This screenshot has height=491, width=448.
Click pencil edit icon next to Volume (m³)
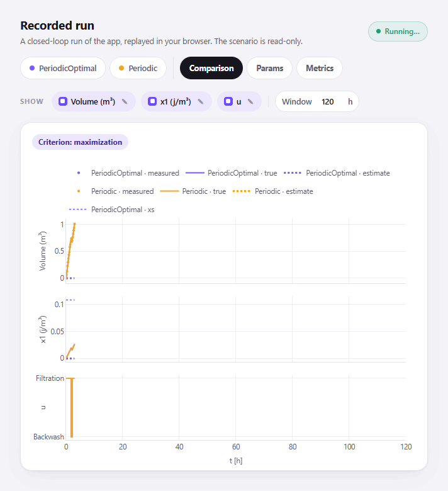coord(125,101)
